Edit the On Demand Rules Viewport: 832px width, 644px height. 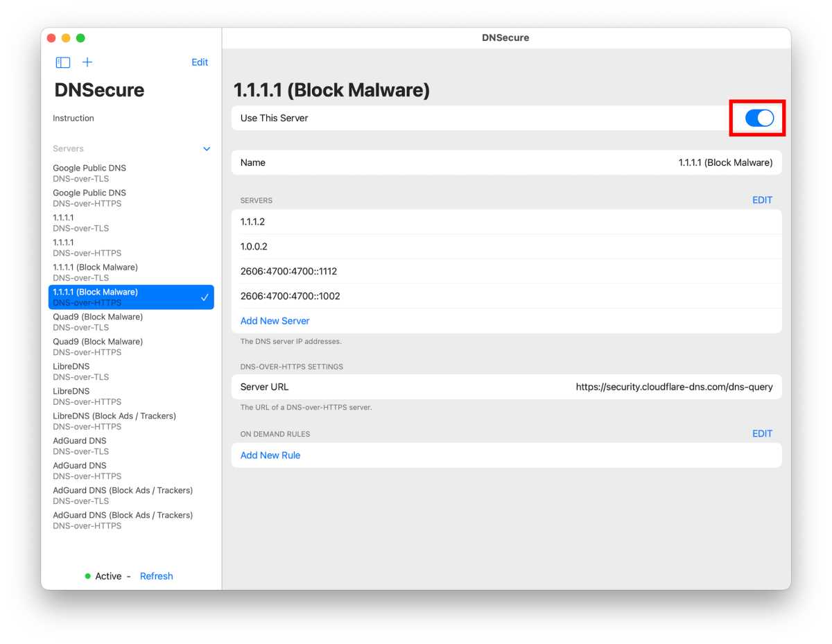click(762, 434)
